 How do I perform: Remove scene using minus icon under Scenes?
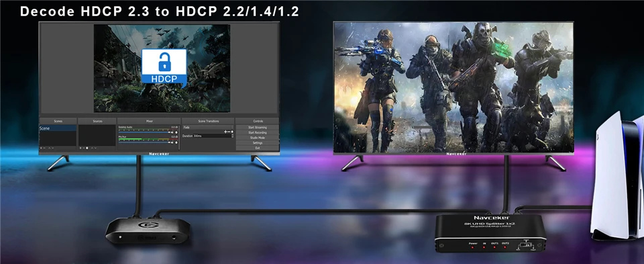coord(44,148)
